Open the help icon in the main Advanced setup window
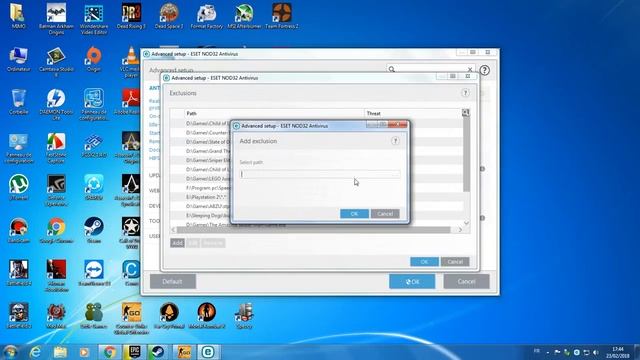The width and height of the screenshot is (640, 360). point(484,70)
